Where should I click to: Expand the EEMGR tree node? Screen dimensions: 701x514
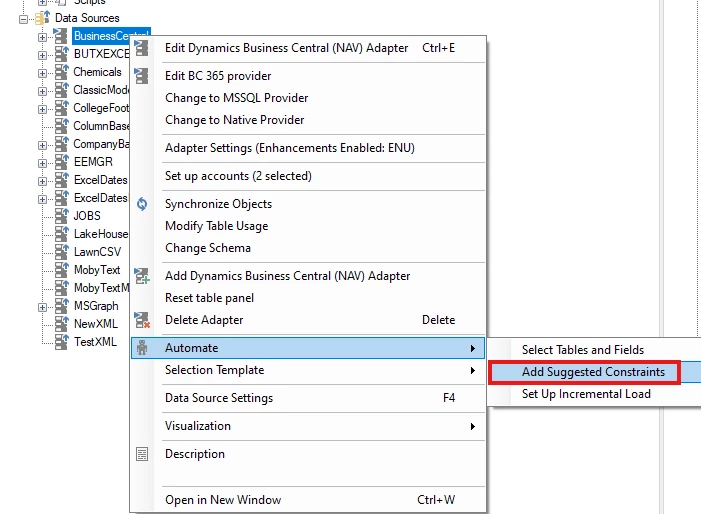pyautogui.click(x=42, y=163)
